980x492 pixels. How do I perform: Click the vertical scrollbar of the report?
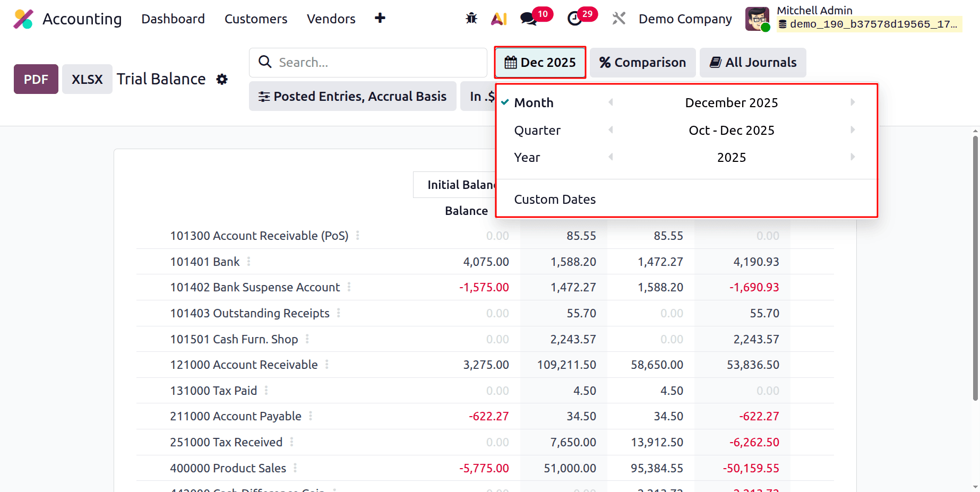pos(975,268)
